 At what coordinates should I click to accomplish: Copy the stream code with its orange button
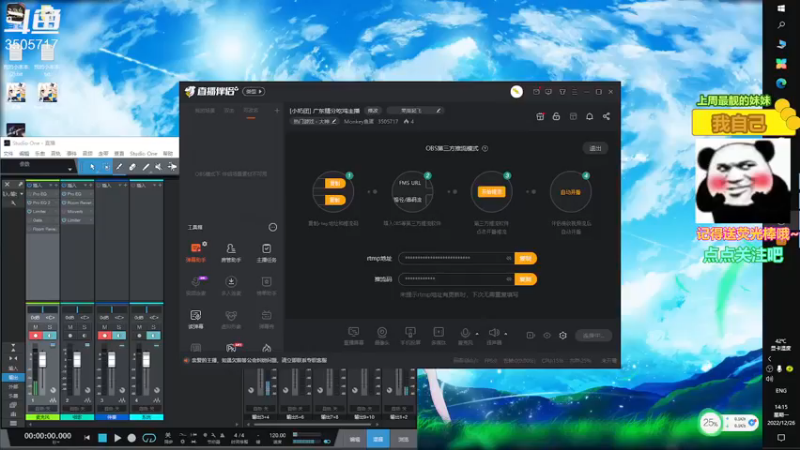[526, 279]
